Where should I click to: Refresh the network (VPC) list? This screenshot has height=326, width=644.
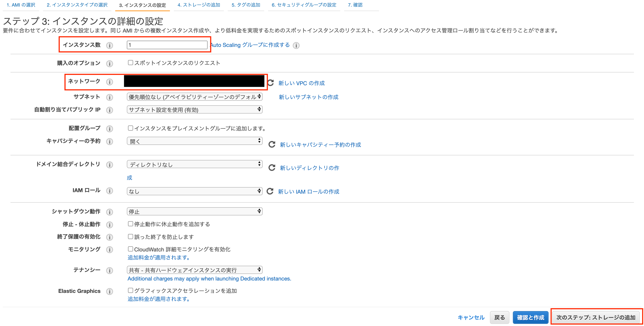[x=271, y=83]
